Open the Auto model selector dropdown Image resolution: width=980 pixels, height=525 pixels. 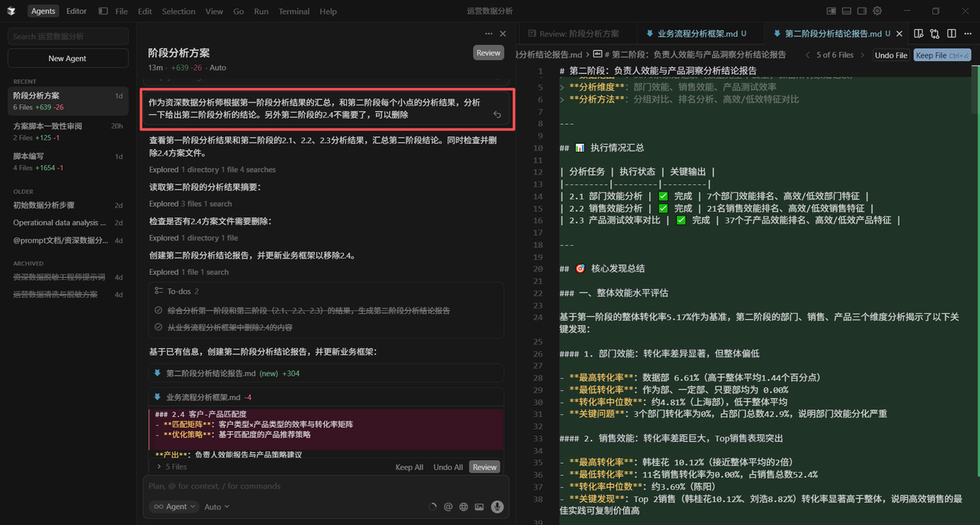point(216,506)
